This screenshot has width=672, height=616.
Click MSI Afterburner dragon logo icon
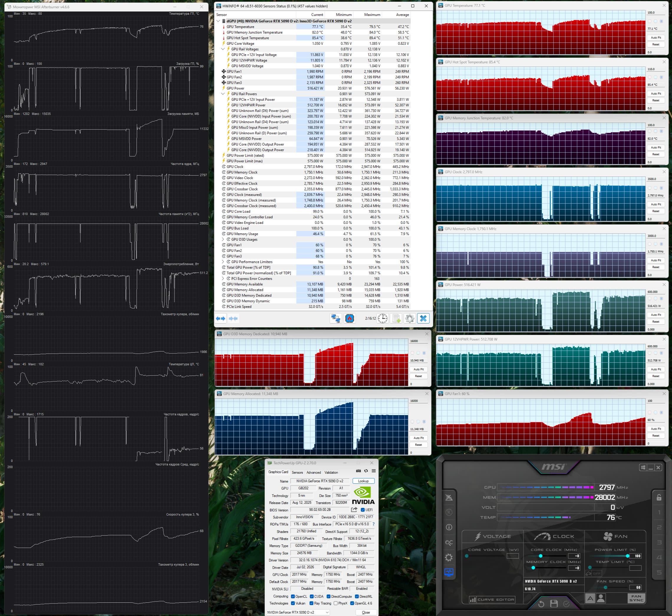coord(449,498)
